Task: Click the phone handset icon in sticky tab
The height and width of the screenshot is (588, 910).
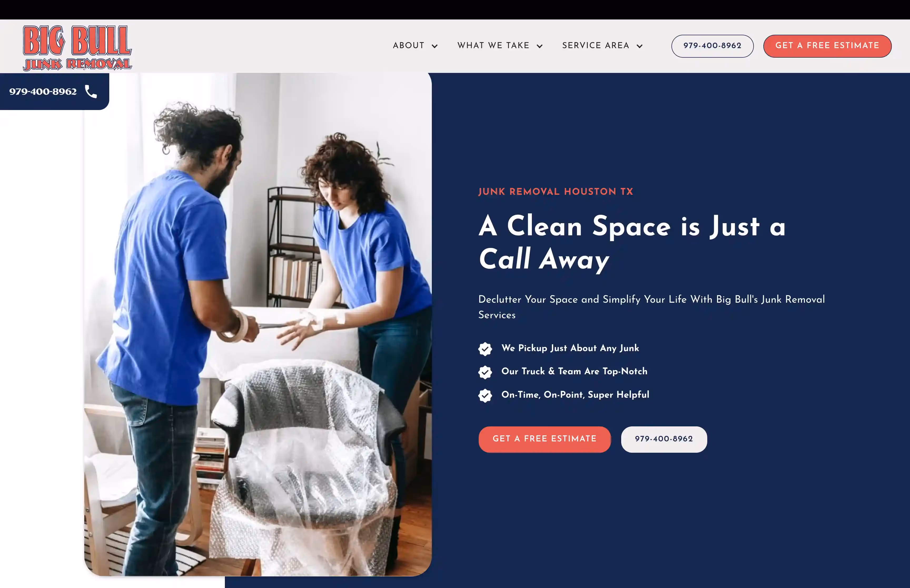Action: (91, 92)
